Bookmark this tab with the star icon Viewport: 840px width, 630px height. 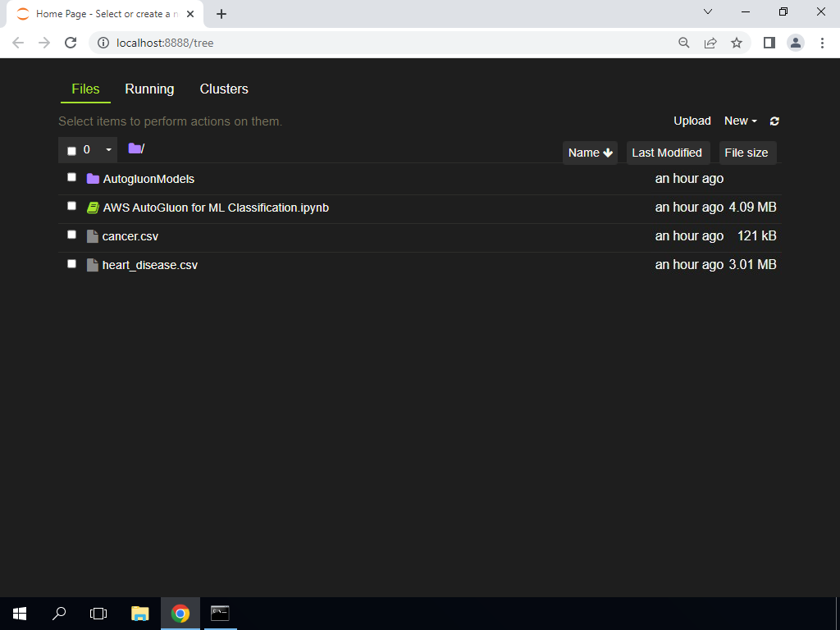tap(737, 43)
